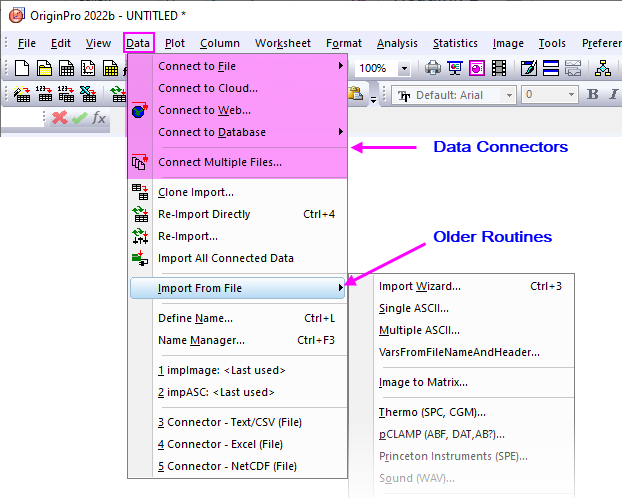The image size is (622, 498).
Task: Click the Paste clipboard toolbar icon
Action: click(355, 94)
